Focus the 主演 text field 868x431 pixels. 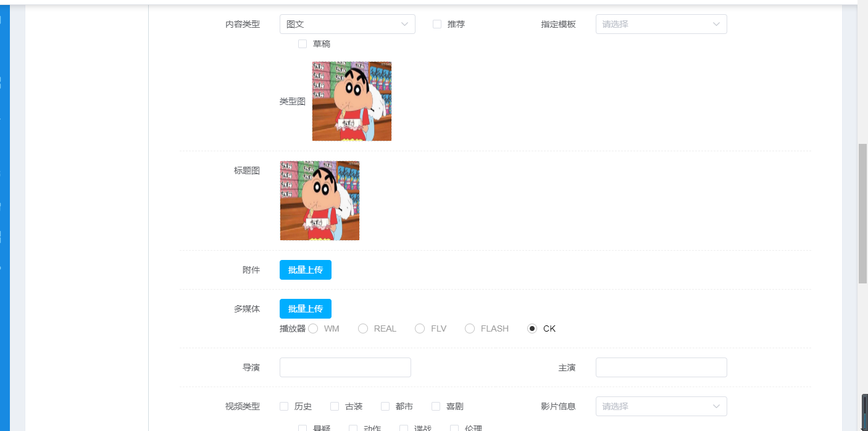661,367
